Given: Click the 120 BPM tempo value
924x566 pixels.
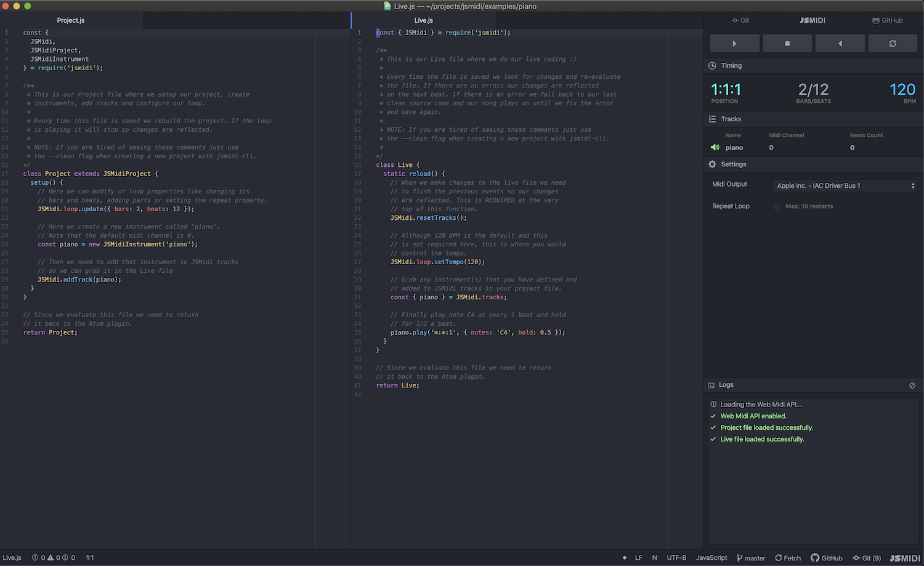Looking at the screenshot, I should [x=902, y=90].
